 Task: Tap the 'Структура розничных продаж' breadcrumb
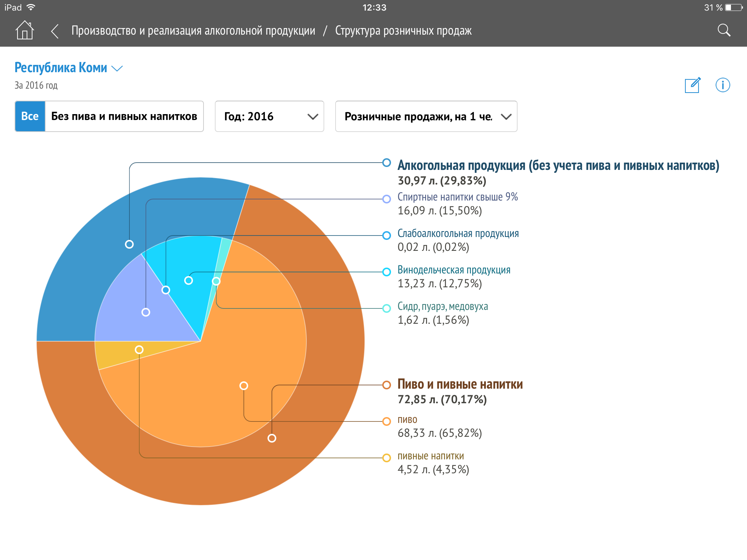click(403, 31)
